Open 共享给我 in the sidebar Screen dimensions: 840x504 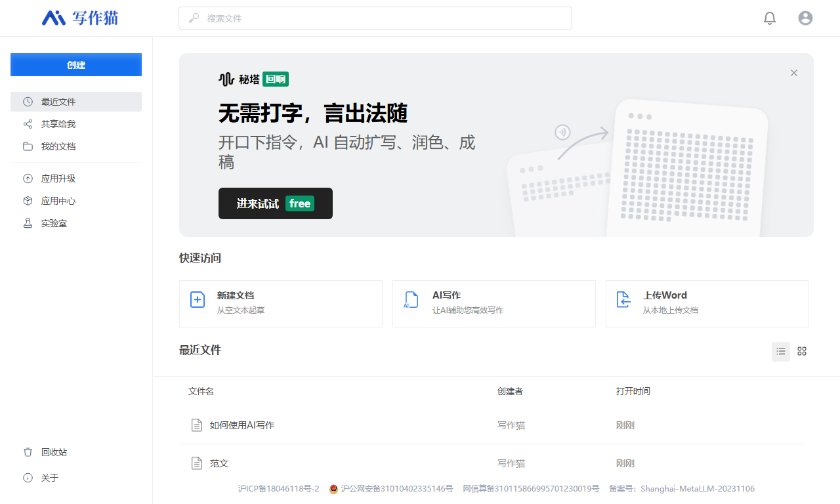[x=76, y=124]
